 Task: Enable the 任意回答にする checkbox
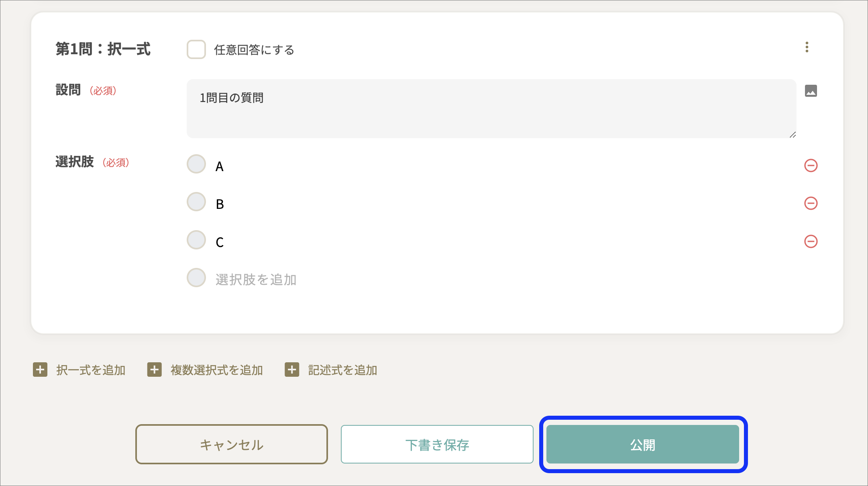[196, 49]
